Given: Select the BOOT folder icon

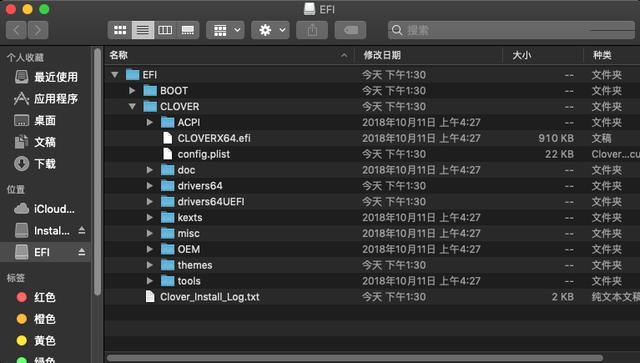Looking at the screenshot, I should pos(150,91).
